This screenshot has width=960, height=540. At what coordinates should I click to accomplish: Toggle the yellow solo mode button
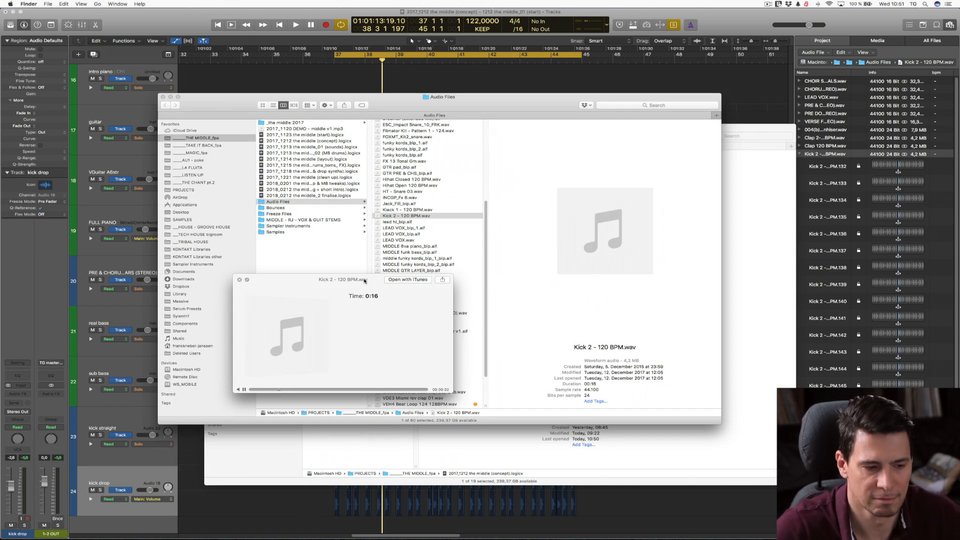pyautogui.click(x=673, y=25)
